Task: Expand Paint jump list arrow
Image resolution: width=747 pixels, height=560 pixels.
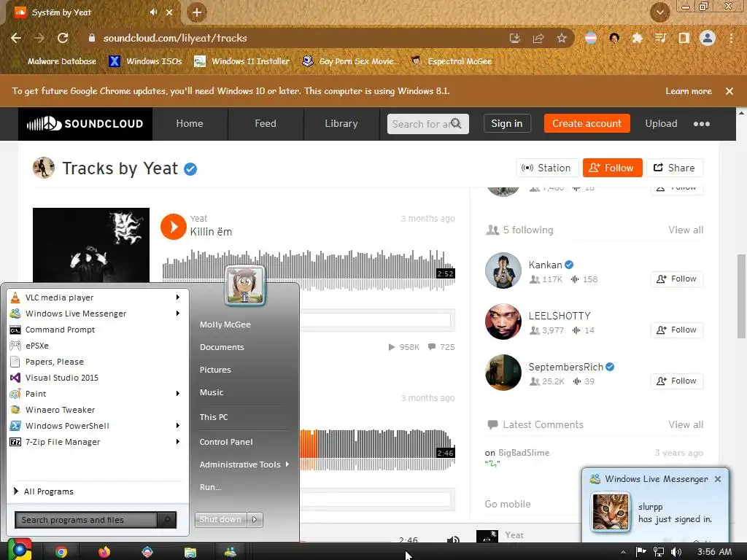Action: point(178,393)
